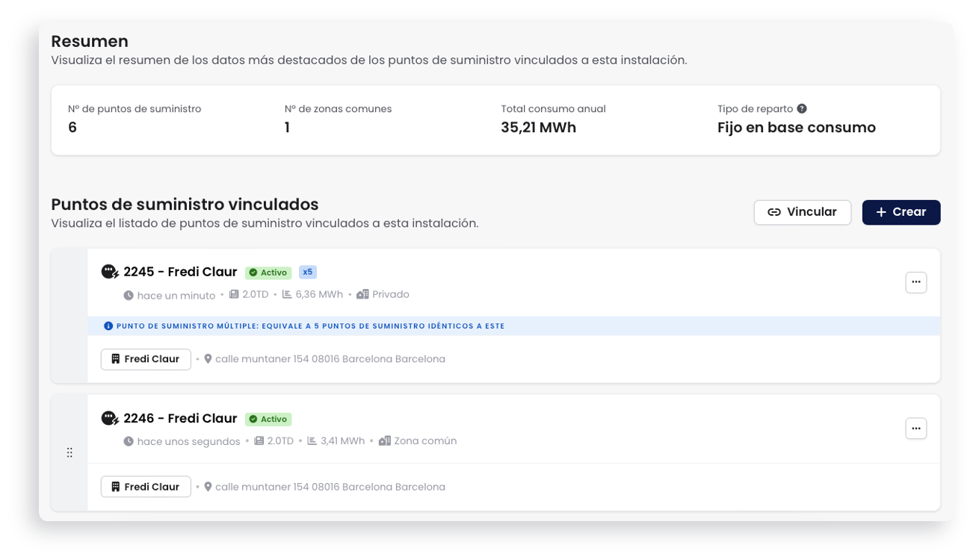Click the address text in the 2245 card
The height and width of the screenshot is (560, 976).
coord(330,359)
